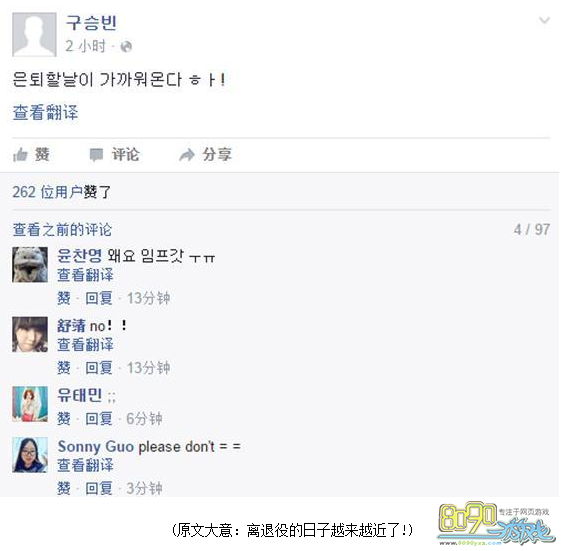The width and height of the screenshot is (561, 551).
Task: Click the thumbs-up like icon under the post
Action: coord(20,155)
